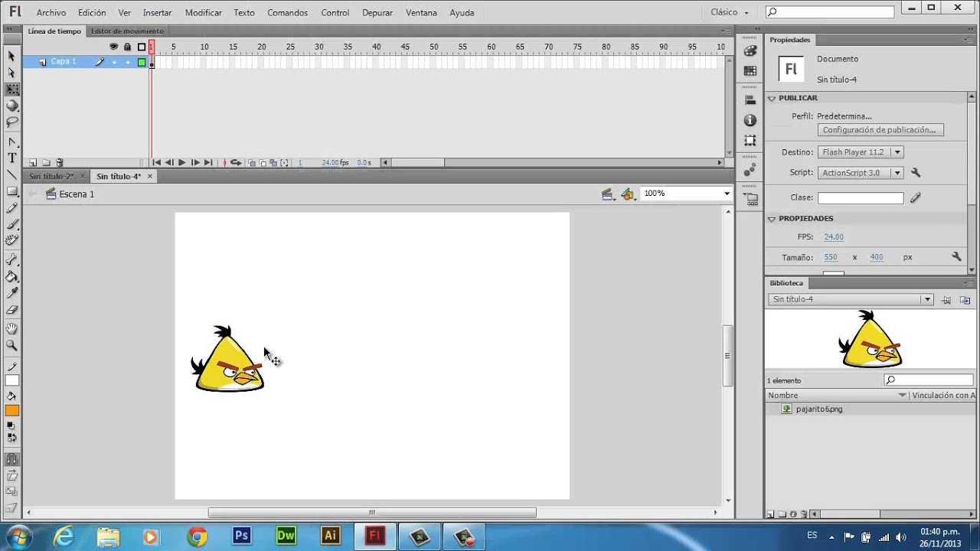Open the Destino Flash Player dropdown

tap(861, 152)
